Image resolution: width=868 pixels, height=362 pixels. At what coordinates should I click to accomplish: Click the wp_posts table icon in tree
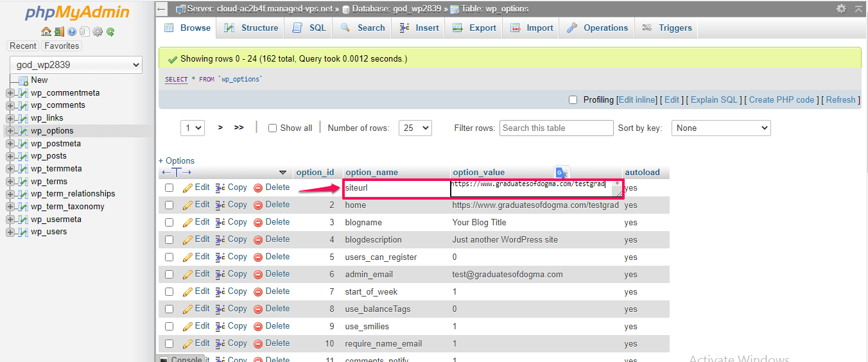click(23, 156)
